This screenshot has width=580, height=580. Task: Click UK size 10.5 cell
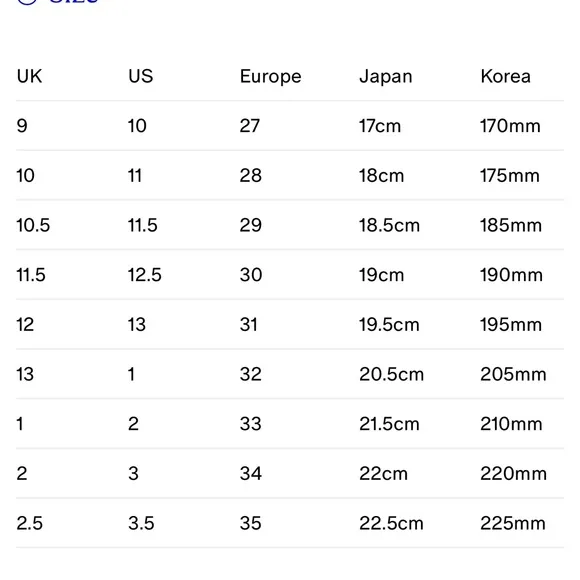(33, 225)
